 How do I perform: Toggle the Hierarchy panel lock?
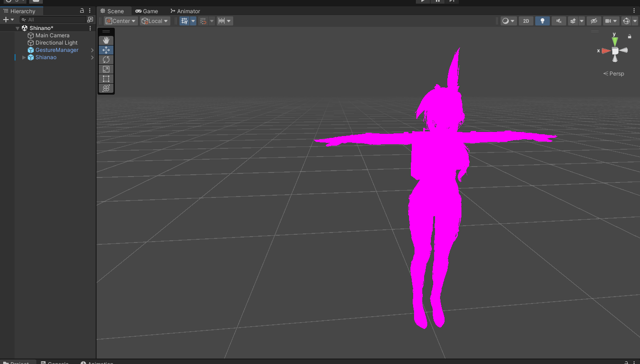click(x=82, y=10)
